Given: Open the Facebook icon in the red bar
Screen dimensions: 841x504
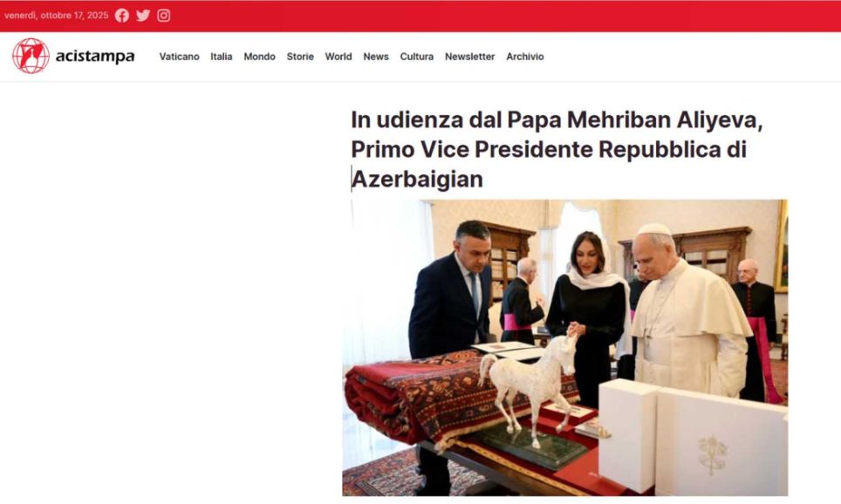Looking at the screenshot, I should (x=122, y=16).
